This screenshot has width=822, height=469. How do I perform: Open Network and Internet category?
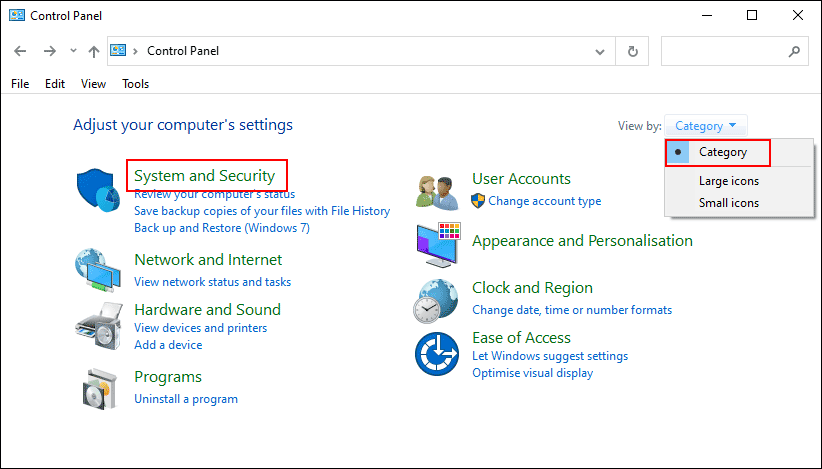point(208,259)
